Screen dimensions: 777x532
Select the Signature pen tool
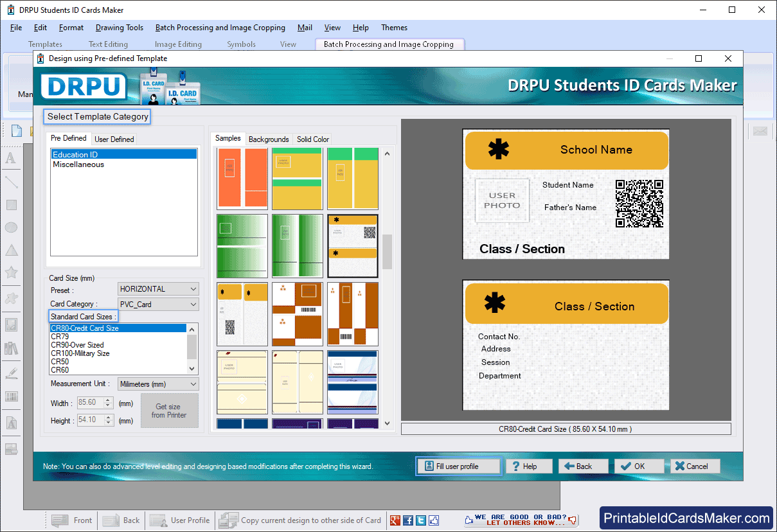(11, 373)
